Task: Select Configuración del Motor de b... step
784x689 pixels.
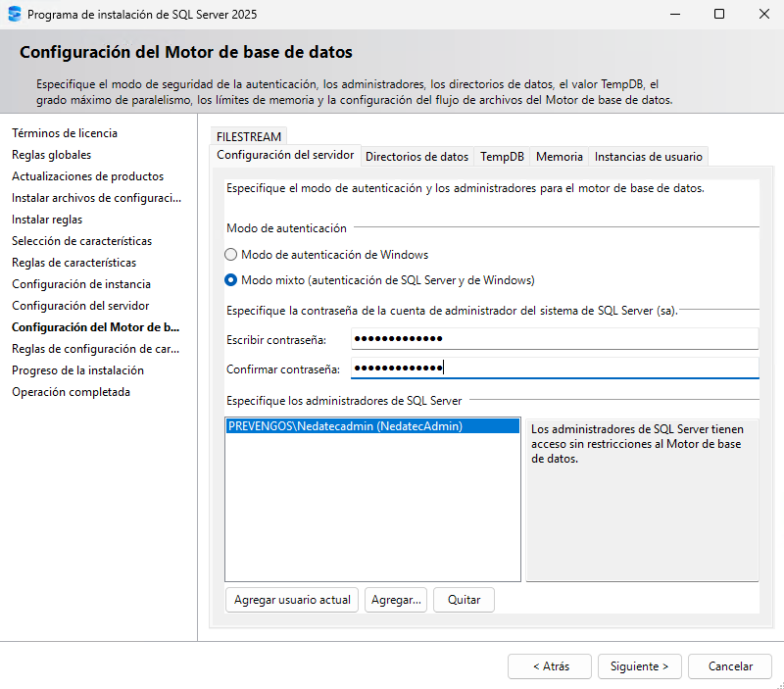Action: point(95,327)
